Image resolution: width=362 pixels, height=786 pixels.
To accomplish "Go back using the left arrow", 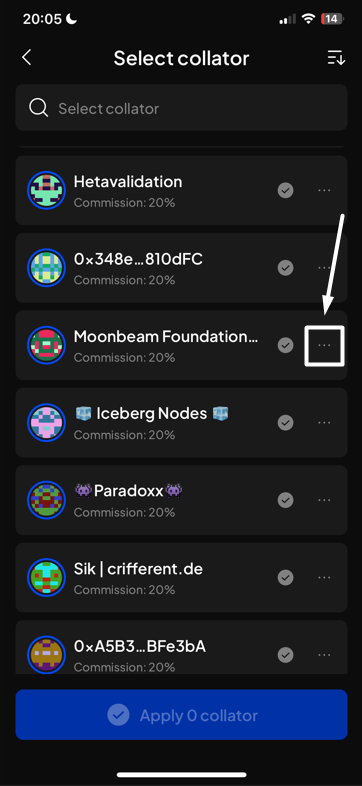I will pyautogui.click(x=27, y=58).
